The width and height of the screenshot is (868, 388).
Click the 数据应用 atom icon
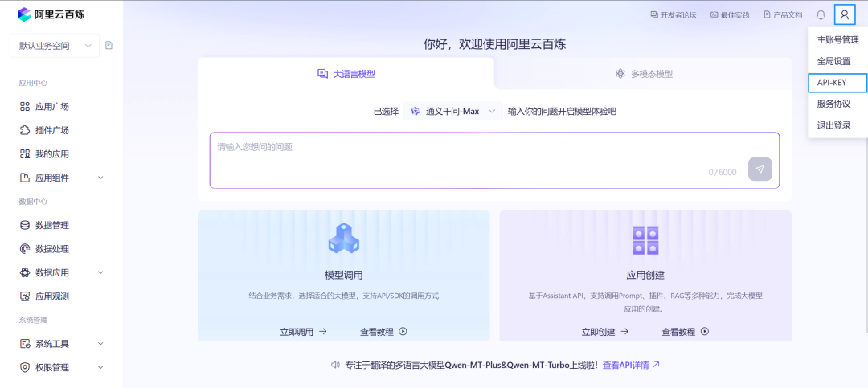24,273
